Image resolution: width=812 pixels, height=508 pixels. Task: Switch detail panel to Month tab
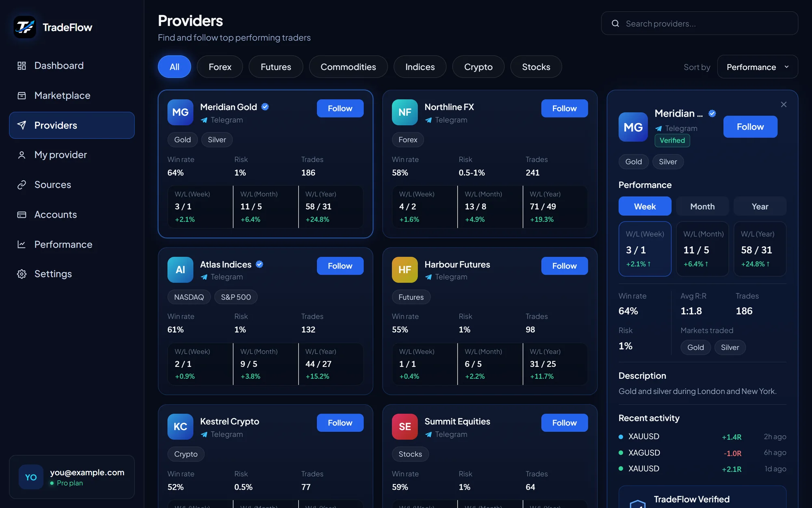click(x=702, y=206)
